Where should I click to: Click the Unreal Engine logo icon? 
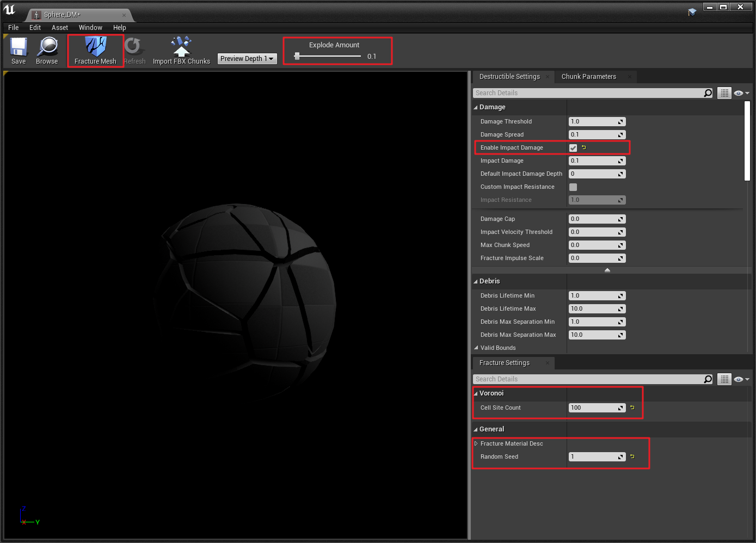(x=9, y=10)
